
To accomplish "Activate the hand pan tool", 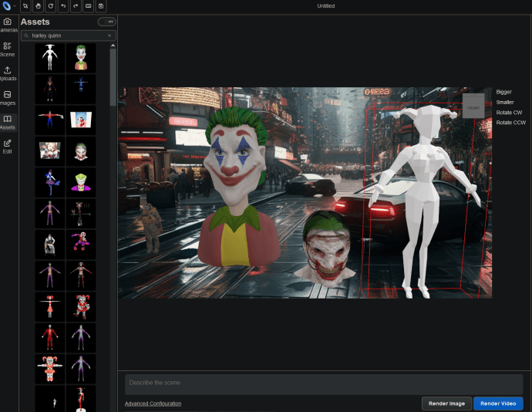I will pos(38,6).
